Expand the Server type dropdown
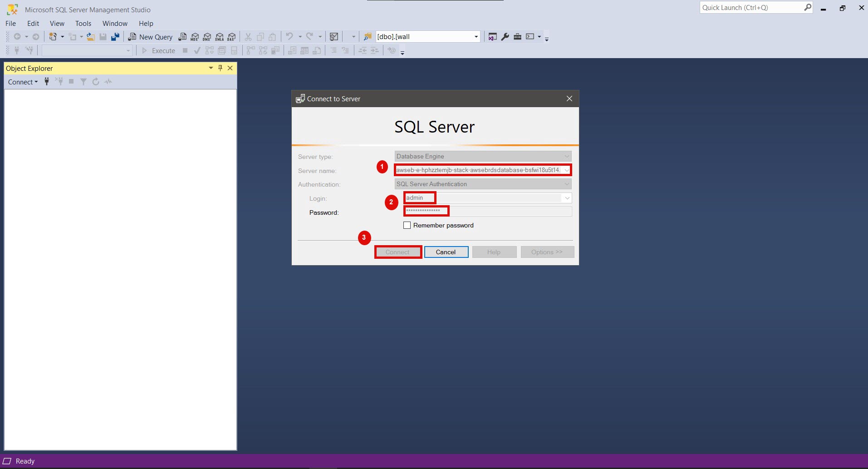Image resolution: width=868 pixels, height=469 pixels. click(x=567, y=156)
